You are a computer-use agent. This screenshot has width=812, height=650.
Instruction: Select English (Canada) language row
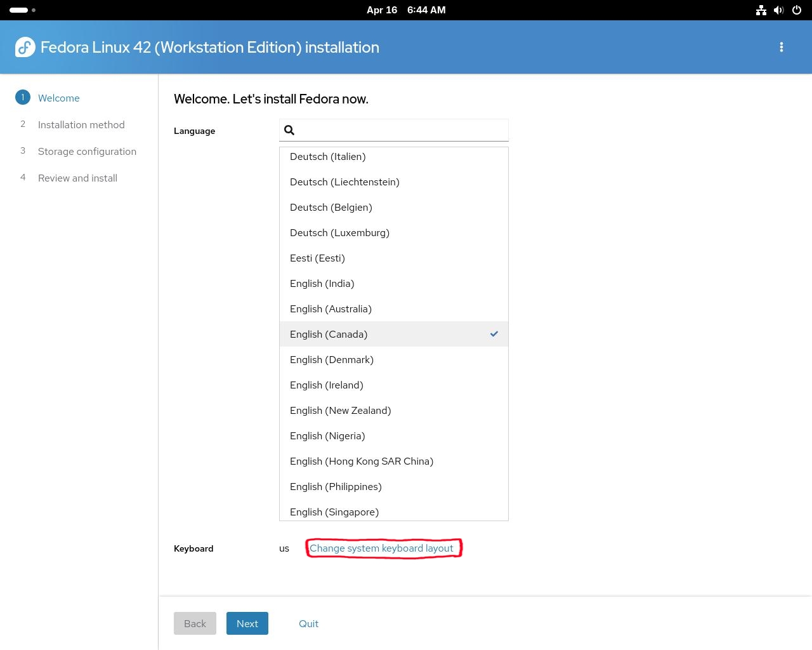pos(394,334)
